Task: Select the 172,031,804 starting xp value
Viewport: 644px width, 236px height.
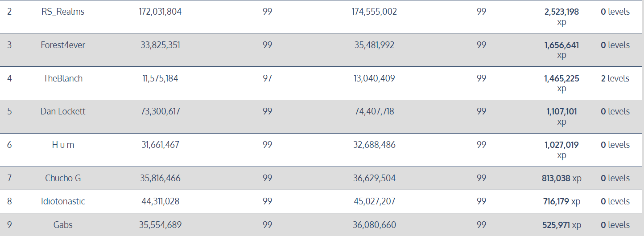Action: click(160, 12)
